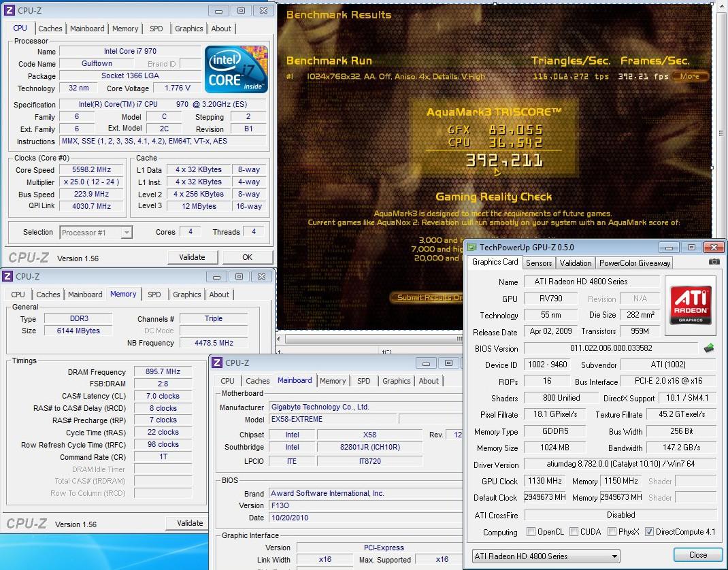Enable the PhysX checkbox in GPU-Z
Viewport: 728px width, 570px height.
[612, 531]
